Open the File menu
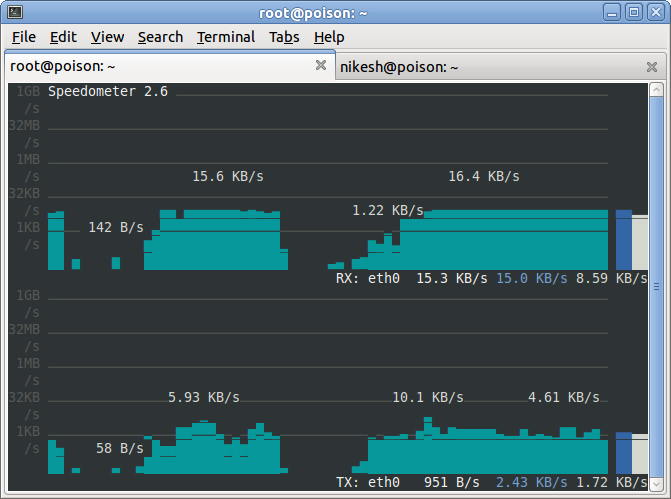The width and height of the screenshot is (671, 499). (24, 37)
